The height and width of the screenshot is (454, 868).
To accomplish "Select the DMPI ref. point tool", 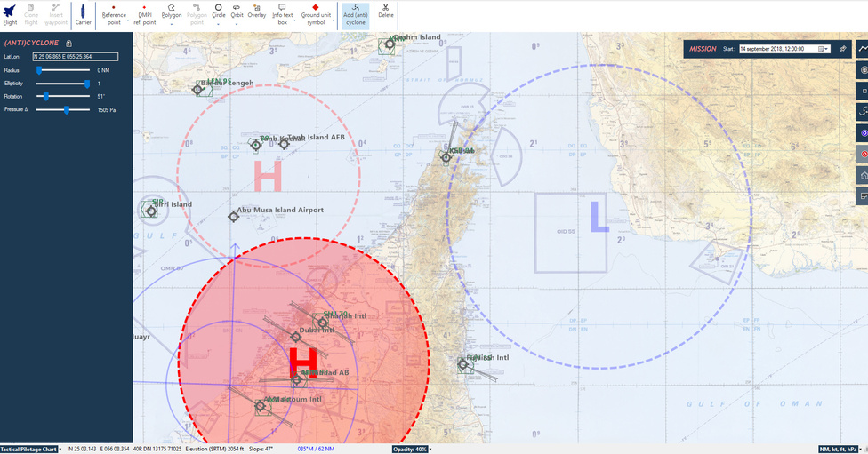I will click(x=144, y=14).
